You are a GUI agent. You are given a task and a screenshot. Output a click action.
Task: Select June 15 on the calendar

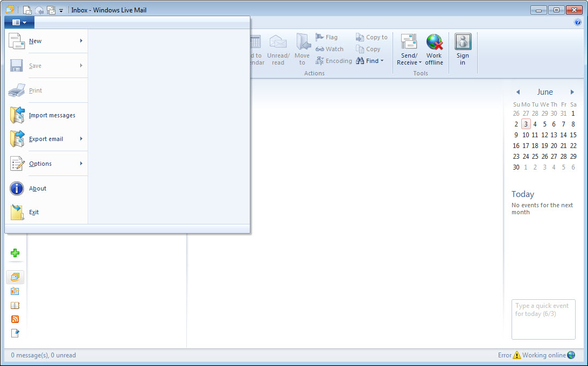[573, 135]
